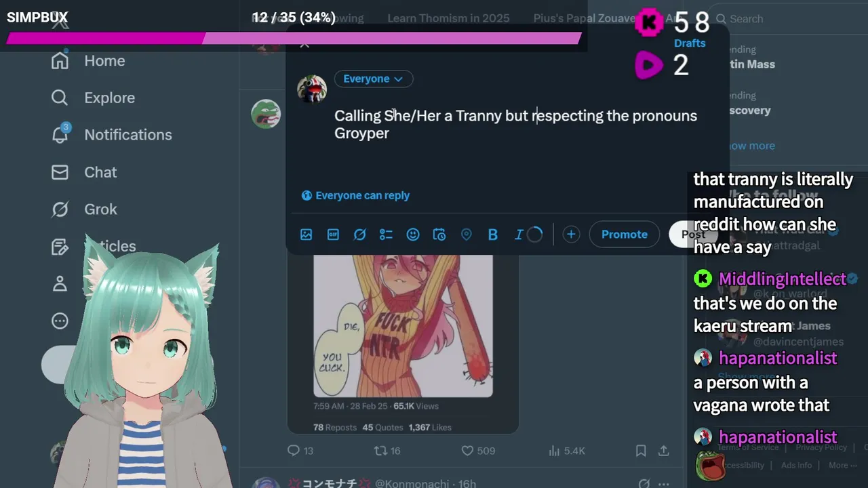Click the pink SIMPBUX progress bar
The width and height of the screenshot is (868, 488).
[294, 39]
